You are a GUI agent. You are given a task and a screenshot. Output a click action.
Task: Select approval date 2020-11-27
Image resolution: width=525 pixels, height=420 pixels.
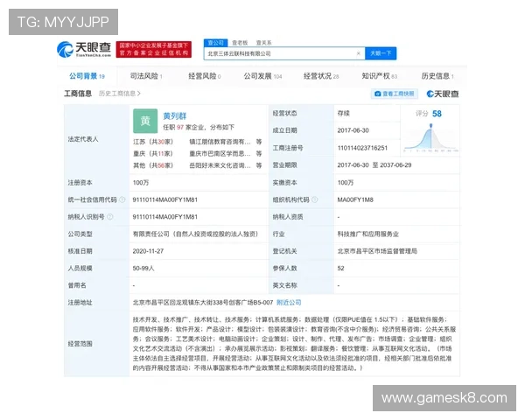pos(149,251)
